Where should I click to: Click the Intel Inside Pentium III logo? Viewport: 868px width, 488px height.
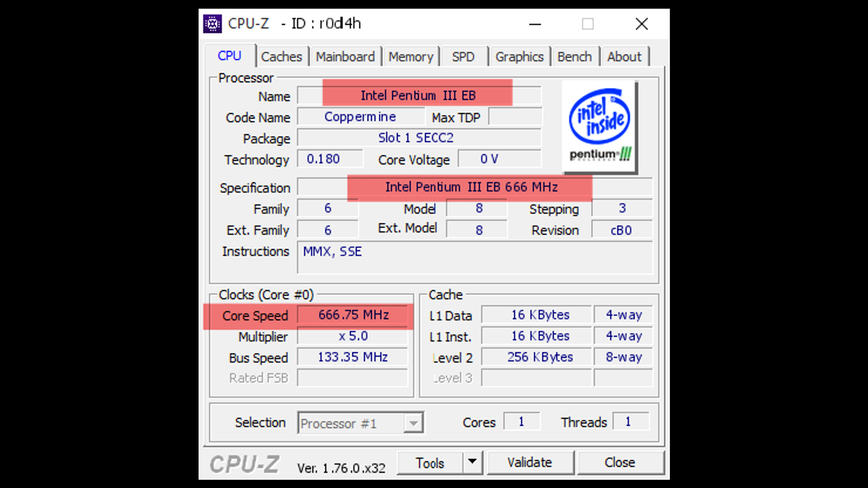pos(599,127)
